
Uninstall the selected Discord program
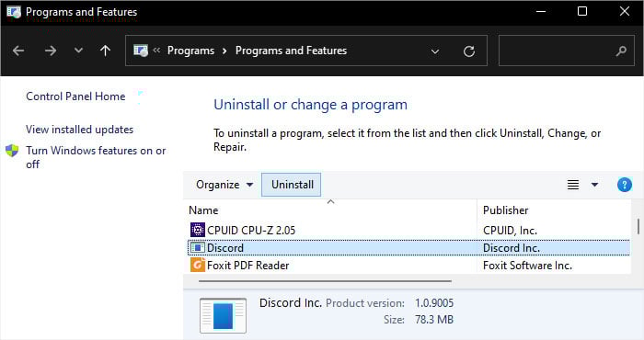point(292,185)
